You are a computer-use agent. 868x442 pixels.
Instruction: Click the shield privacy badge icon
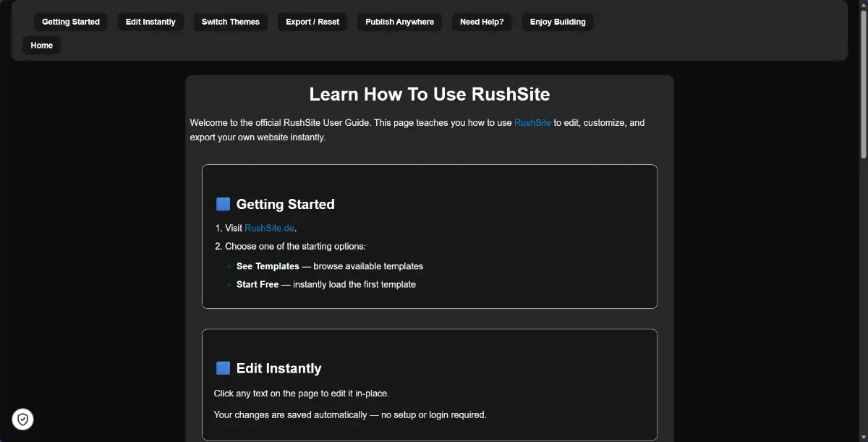(x=23, y=419)
